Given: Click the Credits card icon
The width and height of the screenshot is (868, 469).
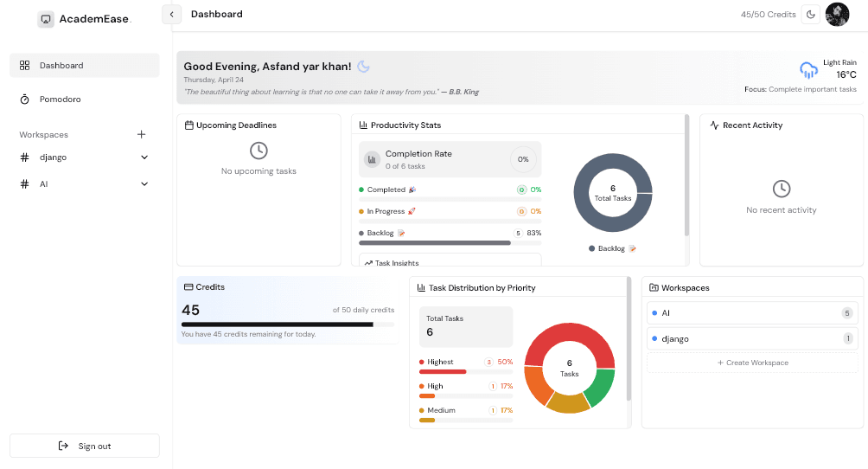Looking at the screenshot, I should (x=188, y=286).
